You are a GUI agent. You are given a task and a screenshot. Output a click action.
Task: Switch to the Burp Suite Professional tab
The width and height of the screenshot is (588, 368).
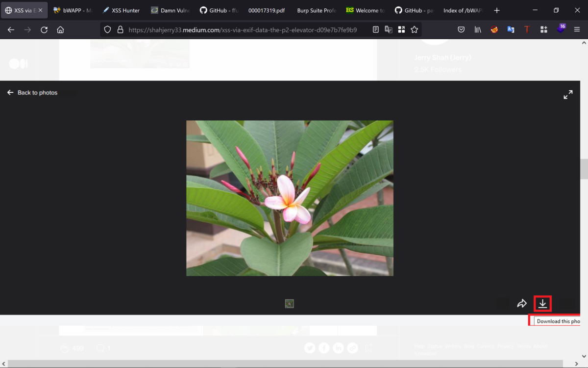point(317,10)
